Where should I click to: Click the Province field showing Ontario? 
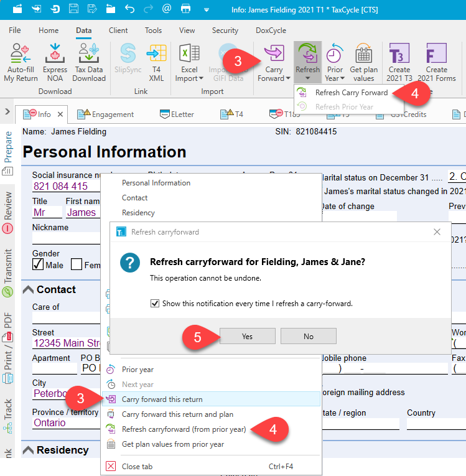tap(66, 422)
